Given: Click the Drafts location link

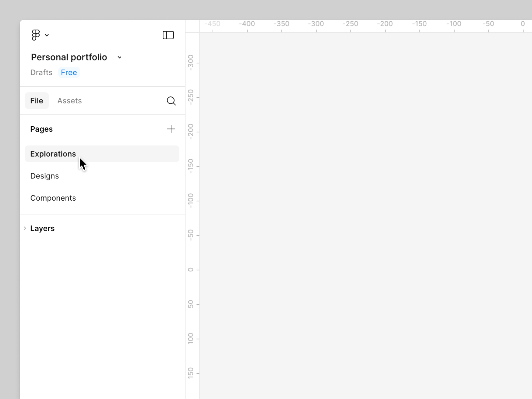Looking at the screenshot, I should click(x=41, y=73).
